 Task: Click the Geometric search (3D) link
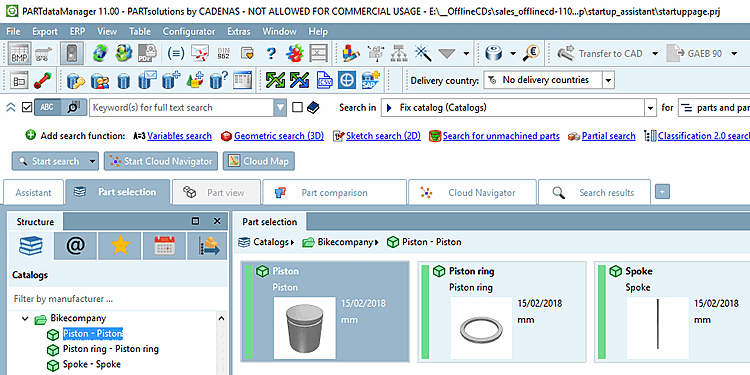279,136
